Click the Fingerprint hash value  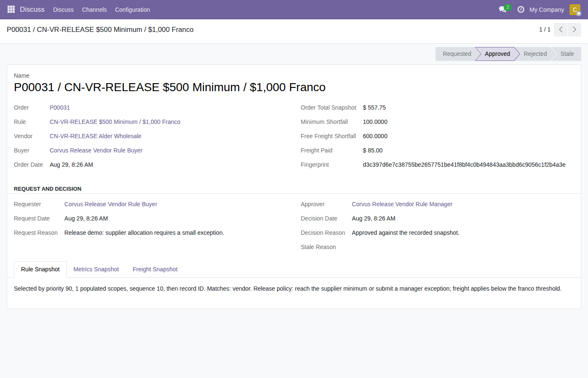tap(464, 165)
